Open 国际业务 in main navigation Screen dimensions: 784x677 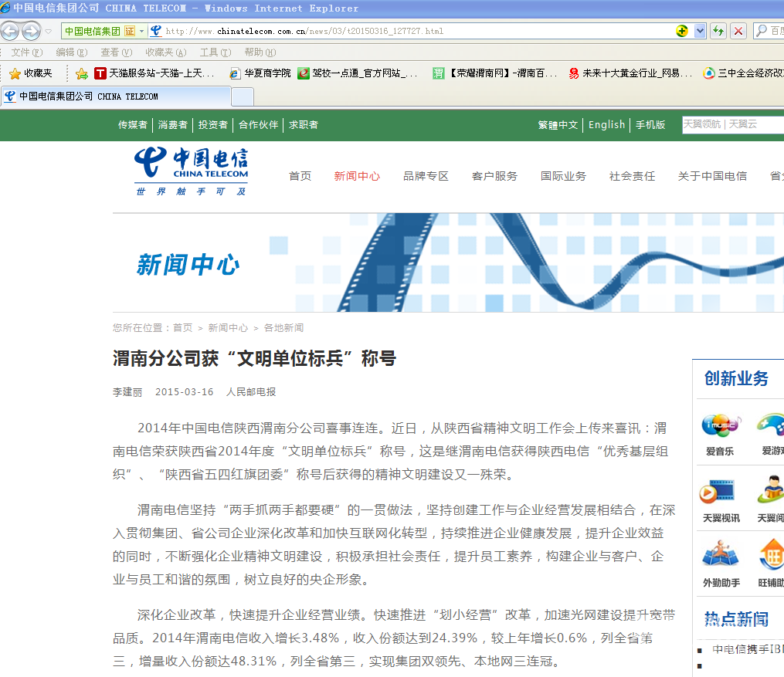564,176
